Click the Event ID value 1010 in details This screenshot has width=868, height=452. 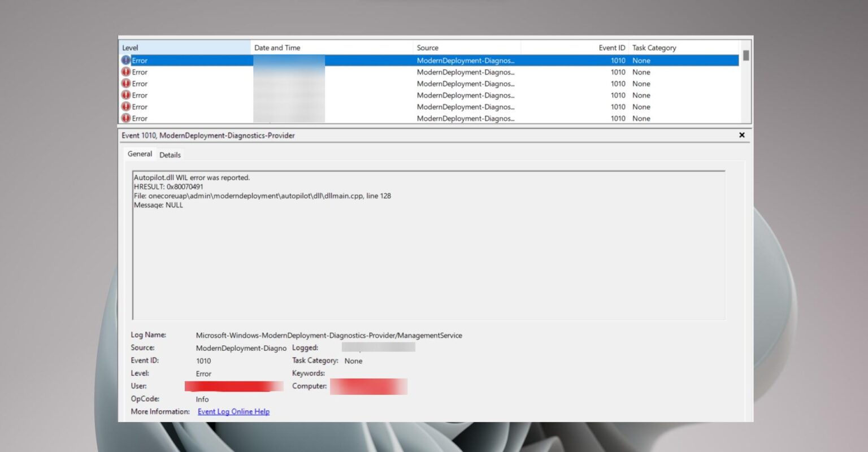click(x=203, y=361)
